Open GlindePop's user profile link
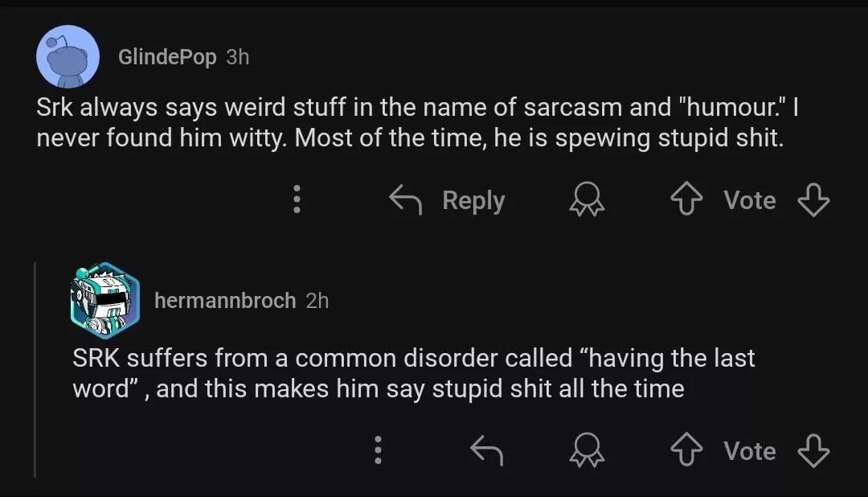The height and width of the screenshot is (497, 868). [167, 57]
